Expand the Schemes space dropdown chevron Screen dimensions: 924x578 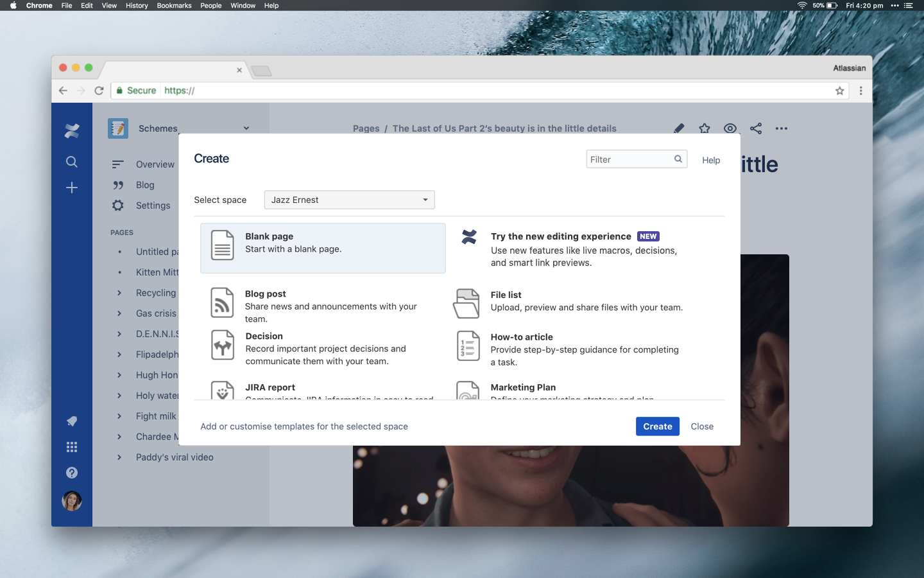pyautogui.click(x=246, y=128)
